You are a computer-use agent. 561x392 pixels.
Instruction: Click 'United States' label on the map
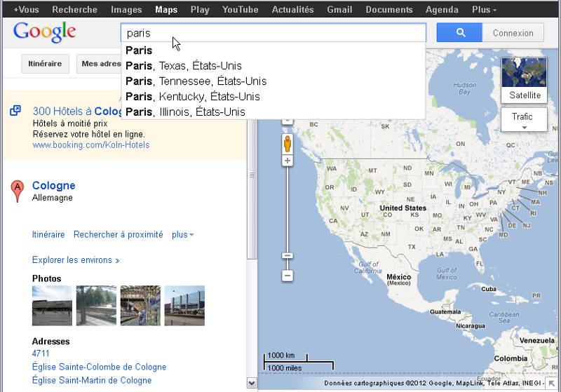coord(403,208)
